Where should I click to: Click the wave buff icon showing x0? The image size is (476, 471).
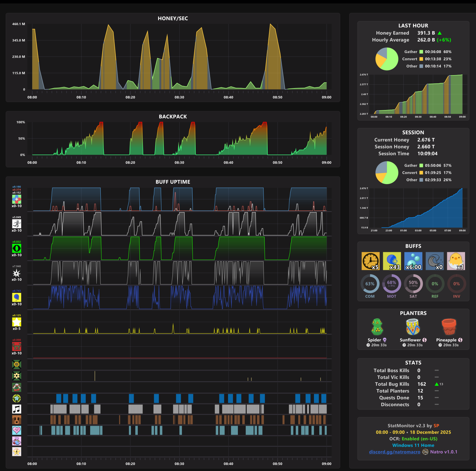pos(435,261)
